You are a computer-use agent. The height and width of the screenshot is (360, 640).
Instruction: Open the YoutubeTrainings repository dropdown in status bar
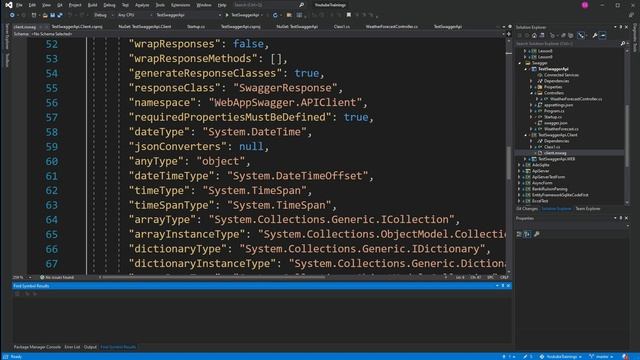[x=560, y=356]
